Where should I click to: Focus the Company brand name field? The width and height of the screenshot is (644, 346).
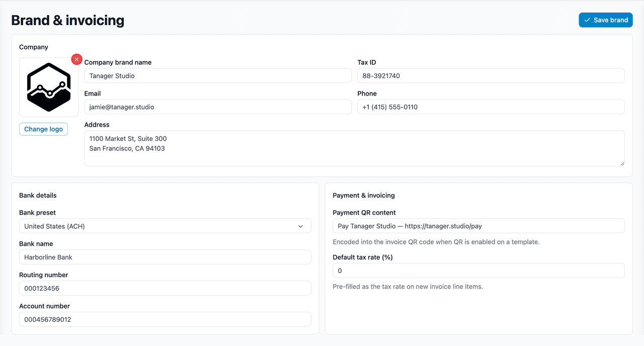[218, 76]
